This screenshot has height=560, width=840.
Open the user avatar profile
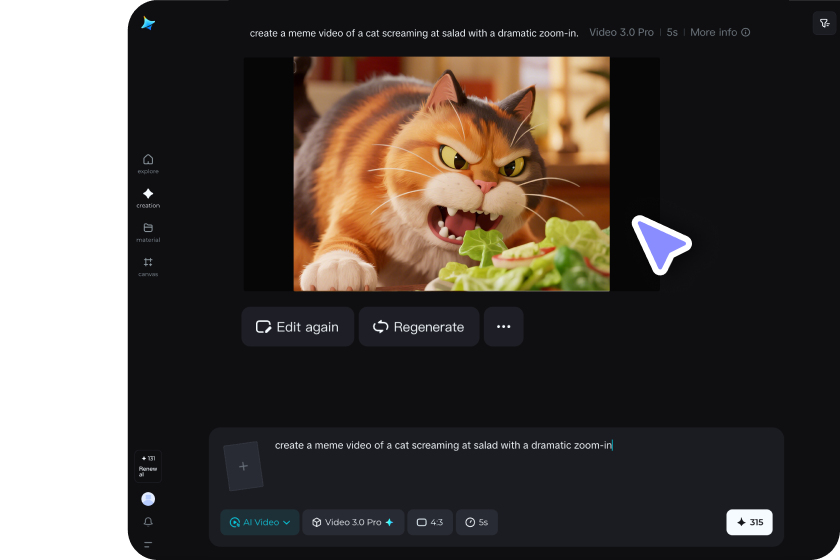pyautogui.click(x=148, y=499)
